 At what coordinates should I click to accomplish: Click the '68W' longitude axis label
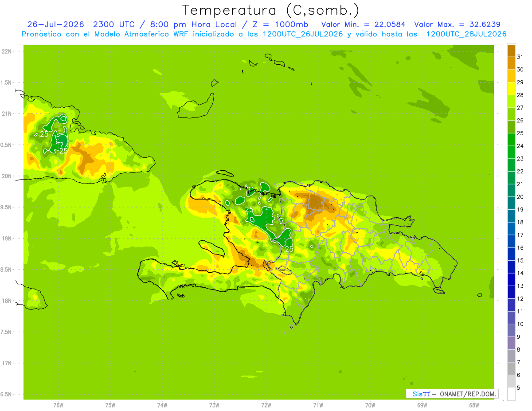click(x=474, y=405)
